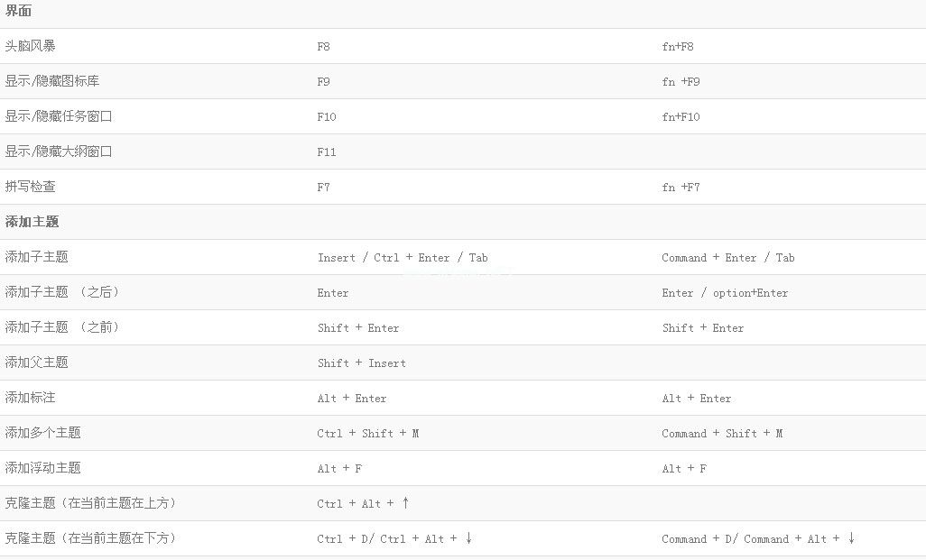Click the fn+F8 shortcut text
Viewport: 926px width, 560px height.
click(678, 46)
